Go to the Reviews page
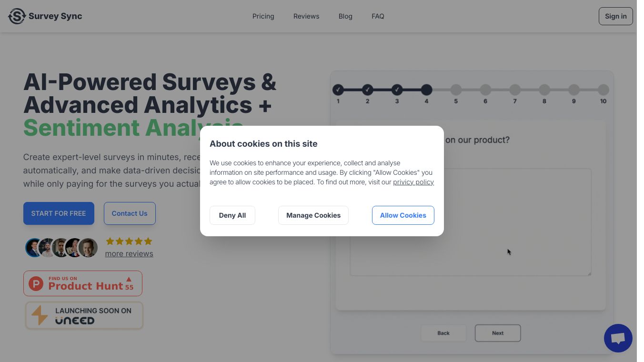This screenshot has width=644, height=362. (x=306, y=16)
